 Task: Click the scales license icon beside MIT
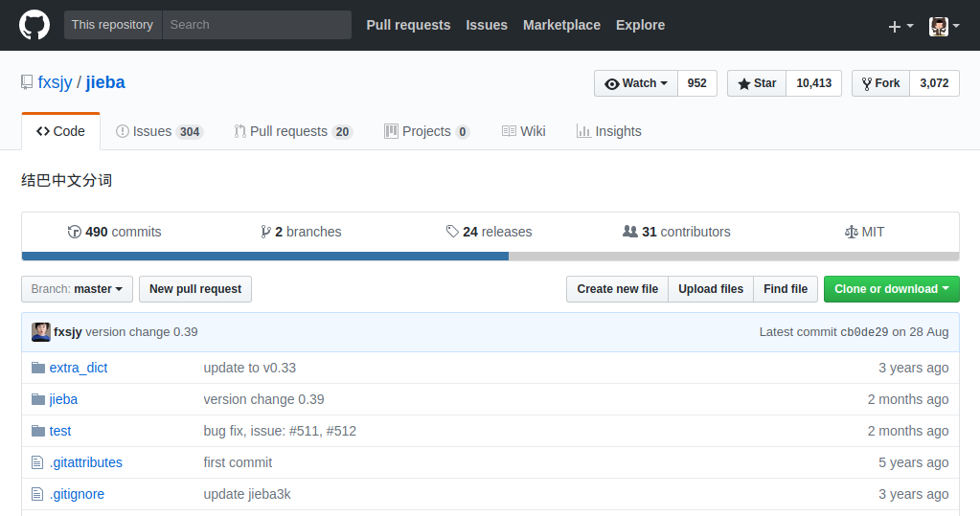tap(852, 232)
